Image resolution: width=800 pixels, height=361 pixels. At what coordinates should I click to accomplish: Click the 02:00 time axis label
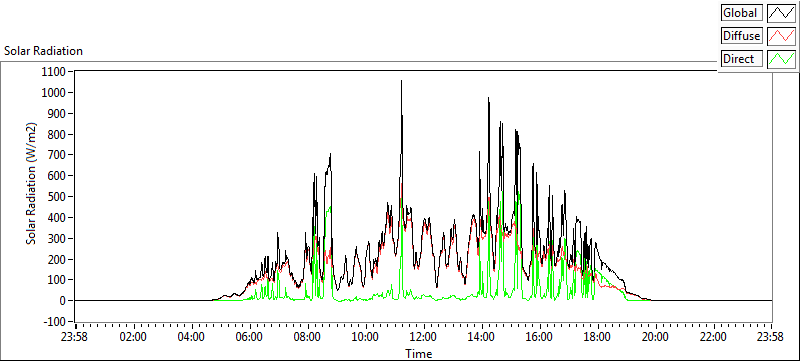tap(134, 337)
